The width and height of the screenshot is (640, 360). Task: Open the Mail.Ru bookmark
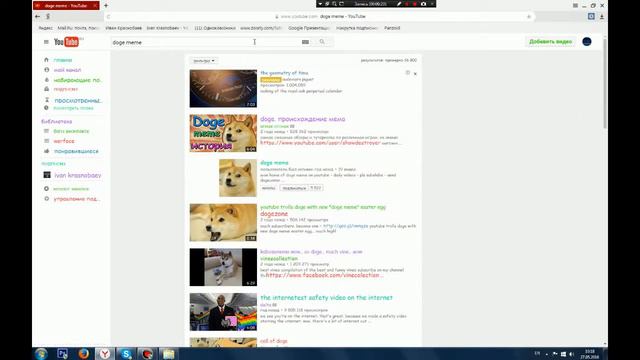78,28
